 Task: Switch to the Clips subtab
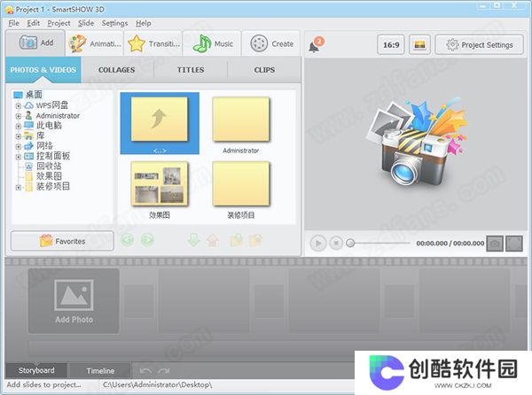tap(264, 70)
